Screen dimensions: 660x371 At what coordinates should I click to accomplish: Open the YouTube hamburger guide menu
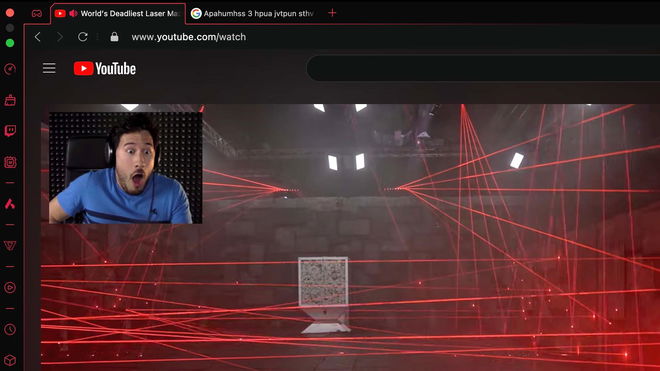point(49,68)
